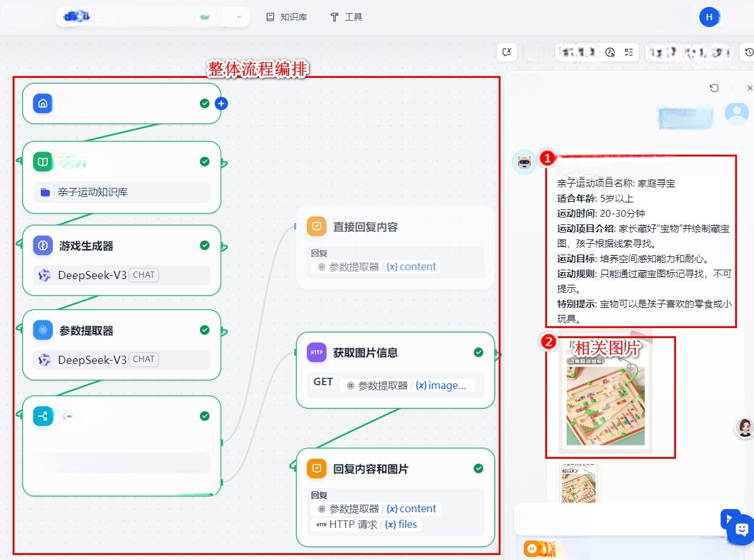
Task: Click the green check on 回复内容和图片 node
Action: (x=479, y=468)
